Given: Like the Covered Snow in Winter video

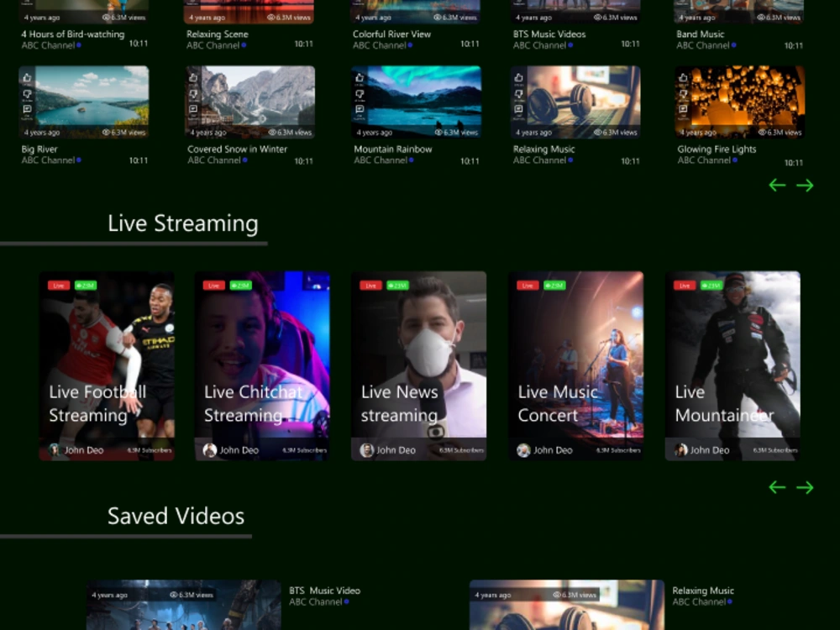Looking at the screenshot, I should (x=193, y=78).
